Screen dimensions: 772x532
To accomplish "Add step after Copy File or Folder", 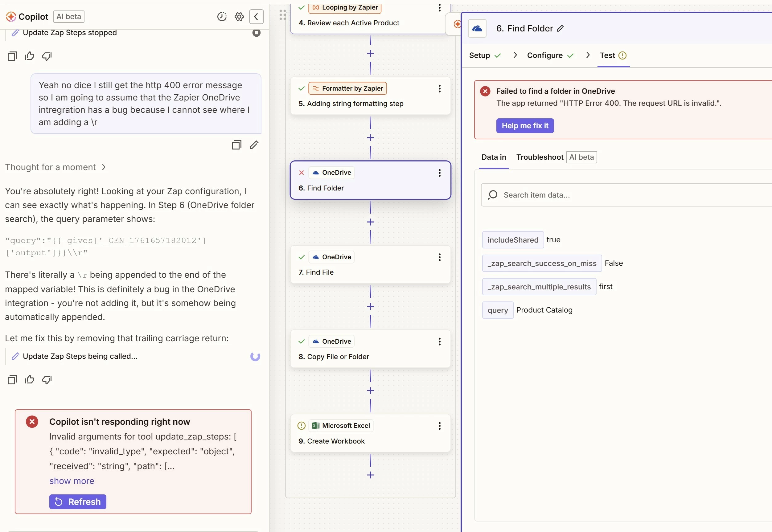I will point(370,390).
